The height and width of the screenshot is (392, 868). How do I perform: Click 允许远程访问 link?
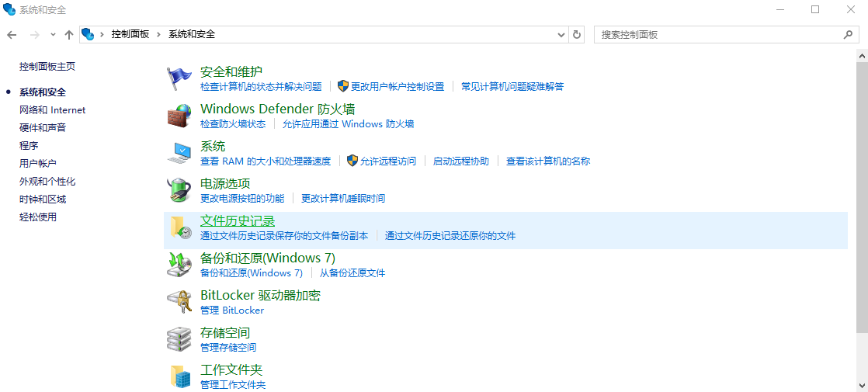(x=388, y=161)
